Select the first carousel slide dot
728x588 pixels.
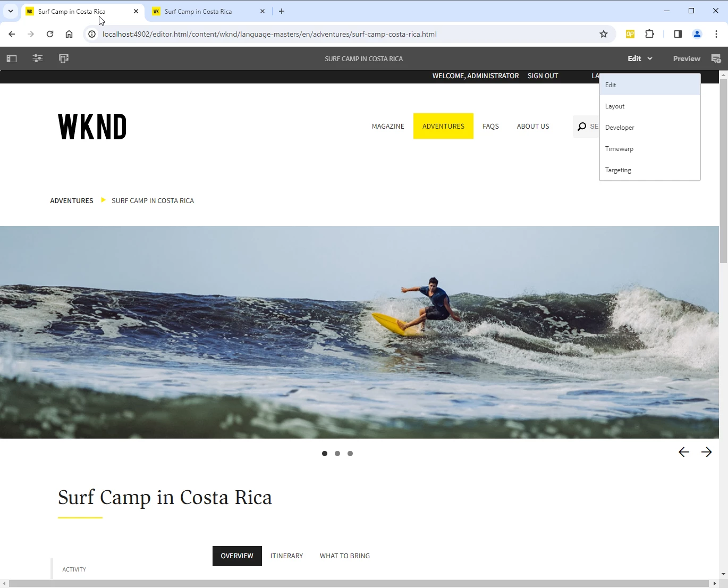coord(325,453)
